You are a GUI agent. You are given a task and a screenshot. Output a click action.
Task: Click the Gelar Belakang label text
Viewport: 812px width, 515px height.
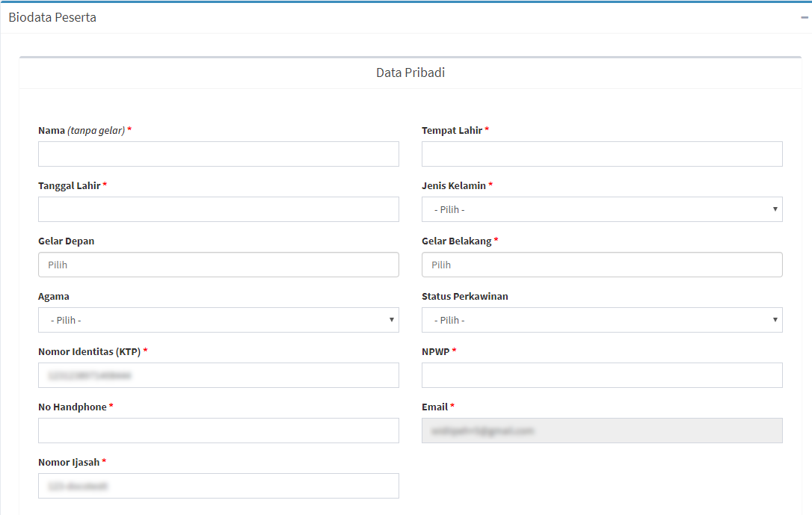click(457, 241)
